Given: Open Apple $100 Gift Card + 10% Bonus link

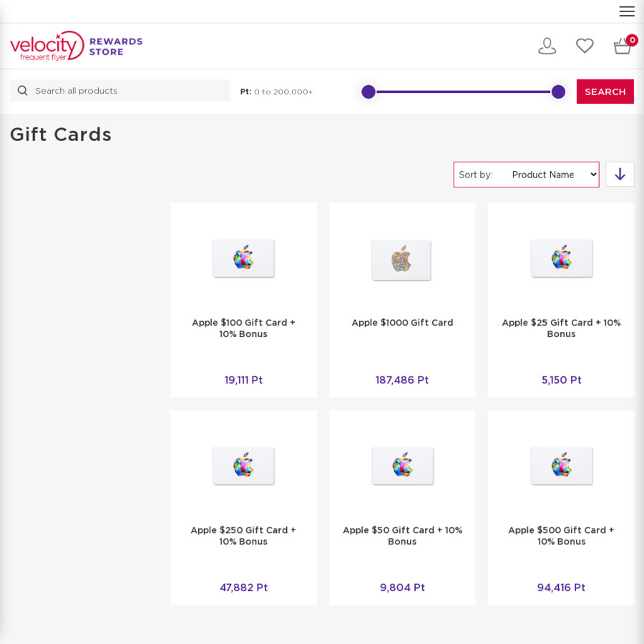Looking at the screenshot, I should click(243, 328).
